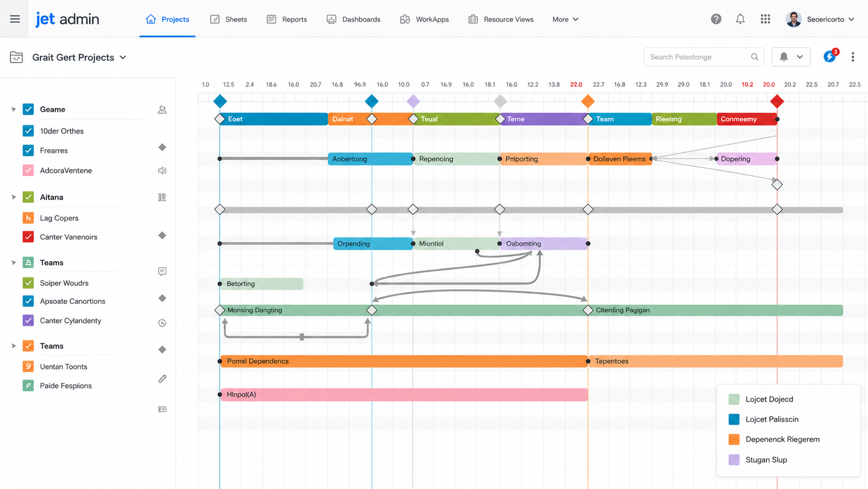Image resolution: width=868 pixels, height=489 pixels.
Task: Open the Resource Views tab
Action: pyautogui.click(x=501, y=19)
